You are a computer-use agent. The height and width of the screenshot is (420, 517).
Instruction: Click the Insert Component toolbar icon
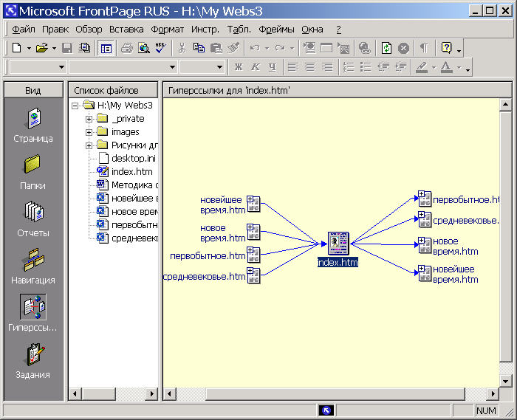310,48
